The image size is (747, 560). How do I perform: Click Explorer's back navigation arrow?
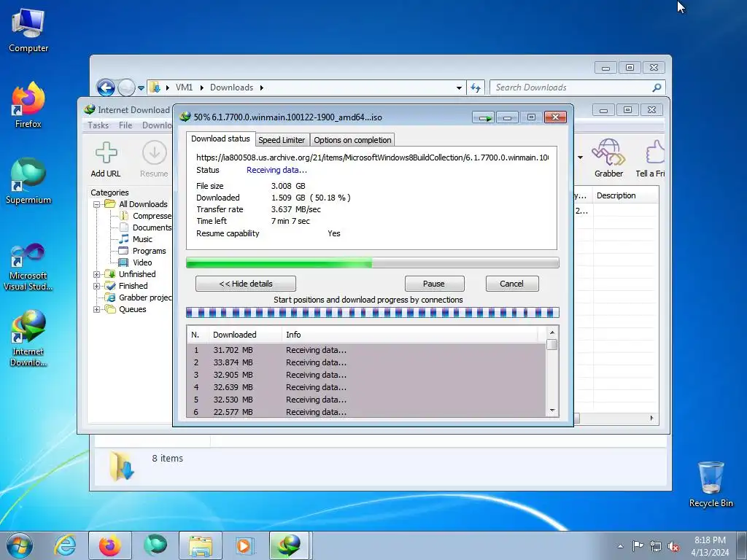coord(106,87)
